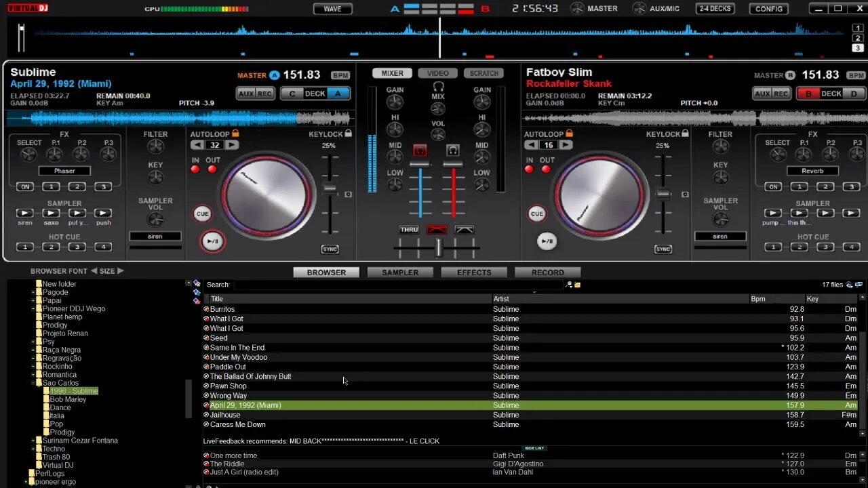Lock autoloop on deck B padlock icon
Screen dimensions: 868x488
[x=569, y=134]
